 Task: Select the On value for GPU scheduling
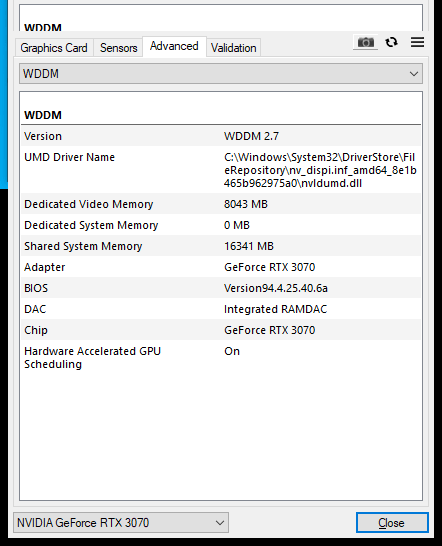[x=232, y=351]
